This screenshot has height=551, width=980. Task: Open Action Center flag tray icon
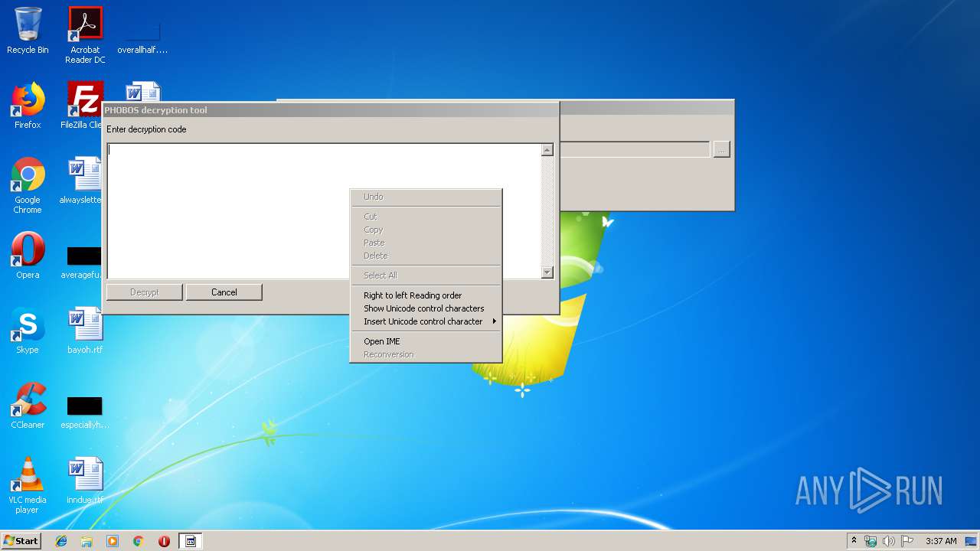point(907,541)
